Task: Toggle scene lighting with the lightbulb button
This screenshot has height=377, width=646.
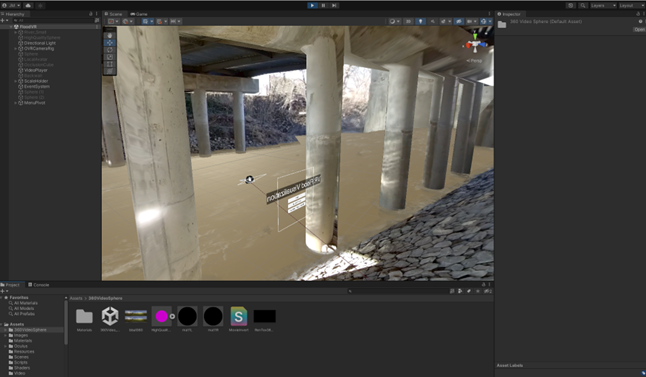Action: pos(420,21)
